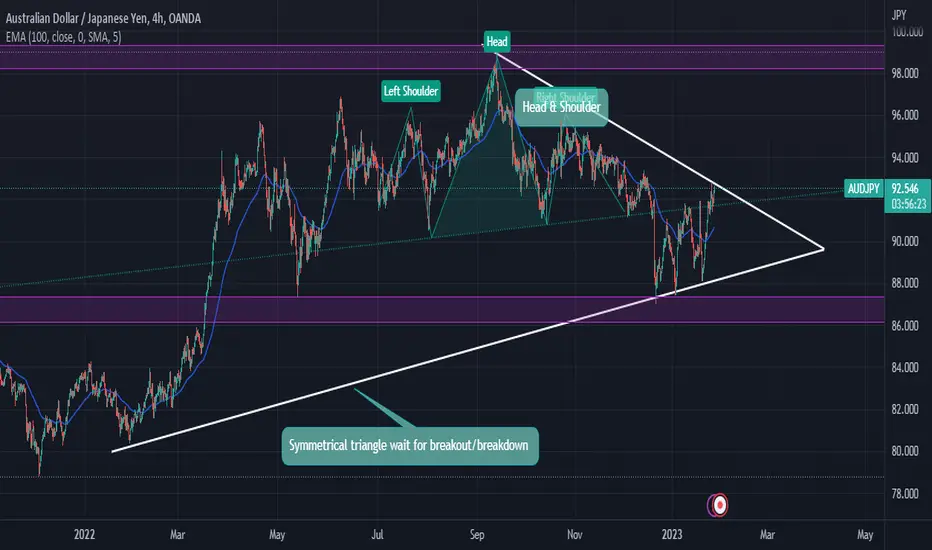932x550 pixels.
Task: Click the Head & Shoulder callout
Action: 561,107
